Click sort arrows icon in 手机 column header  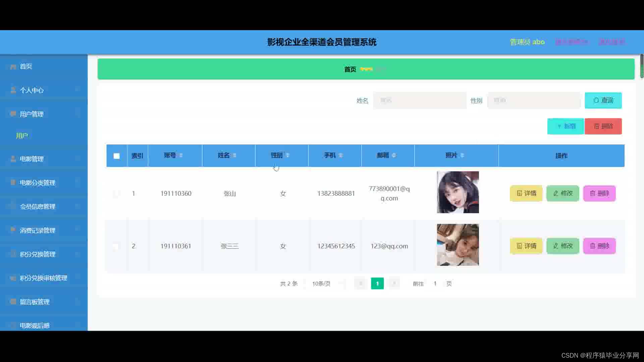coord(341,155)
